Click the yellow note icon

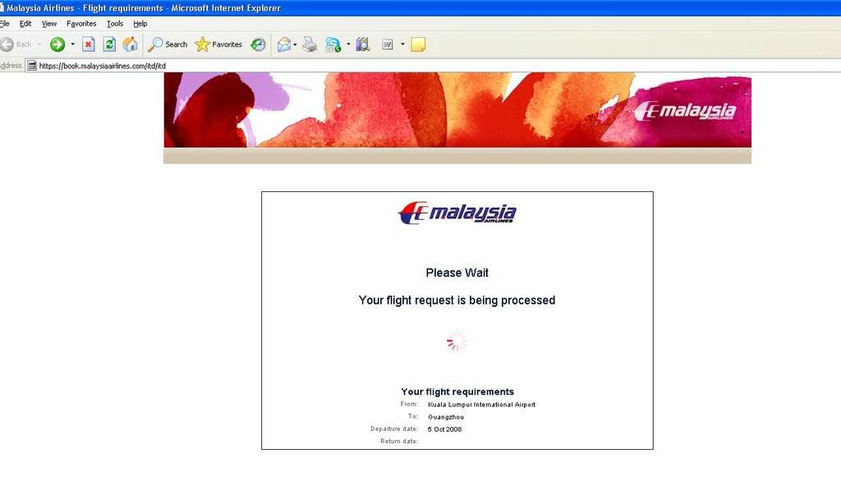tap(418, 44)
